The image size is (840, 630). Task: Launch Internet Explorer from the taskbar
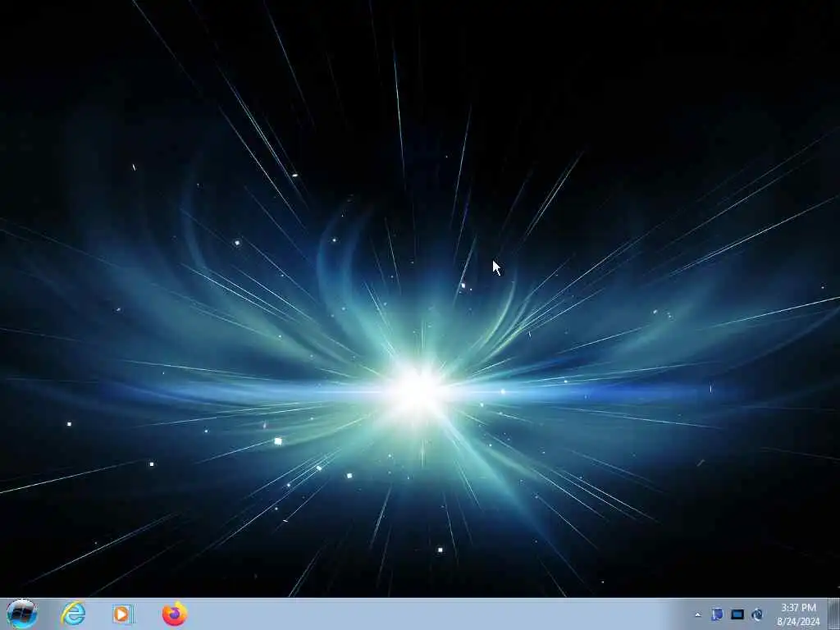tap(73, 614)
